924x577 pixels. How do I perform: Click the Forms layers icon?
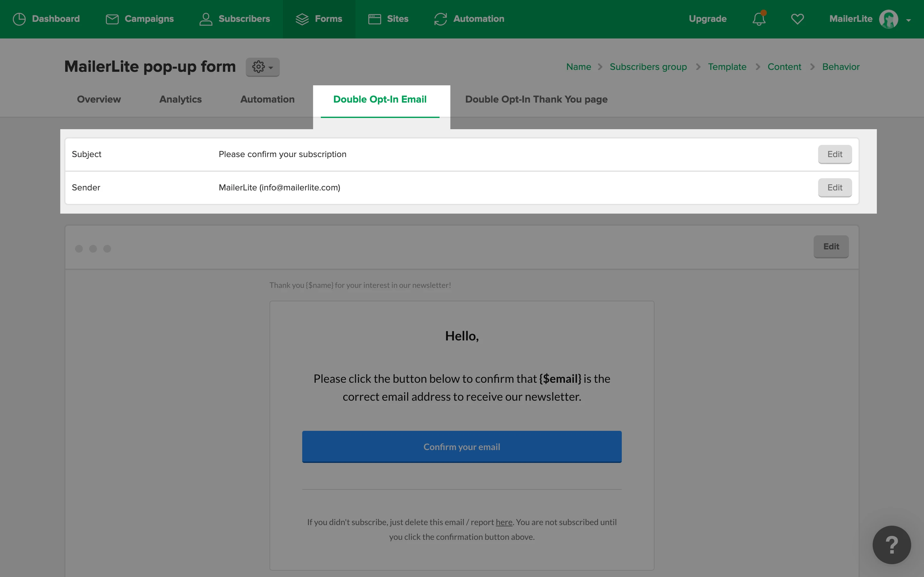click(302, 19)
